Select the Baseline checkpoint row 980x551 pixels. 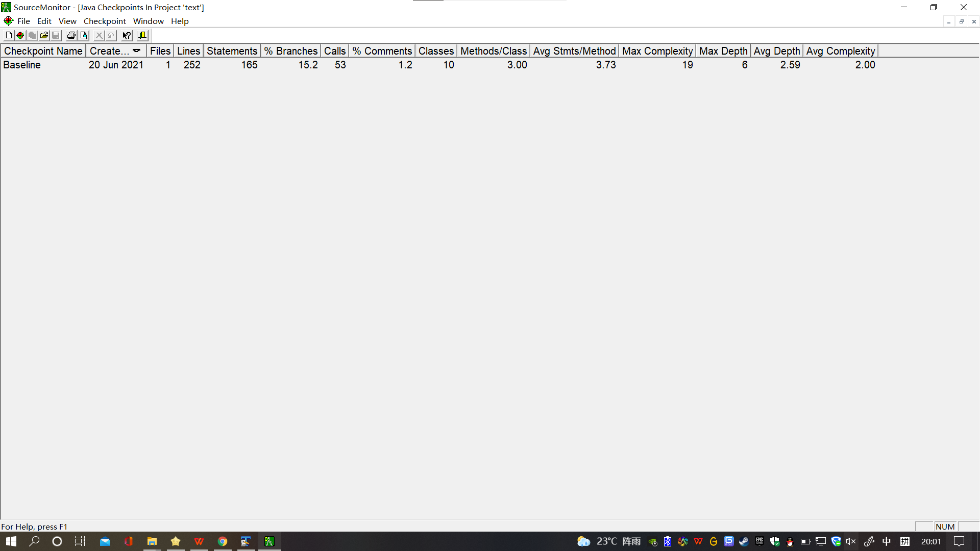pyautogui.click(x=22, y=65)
